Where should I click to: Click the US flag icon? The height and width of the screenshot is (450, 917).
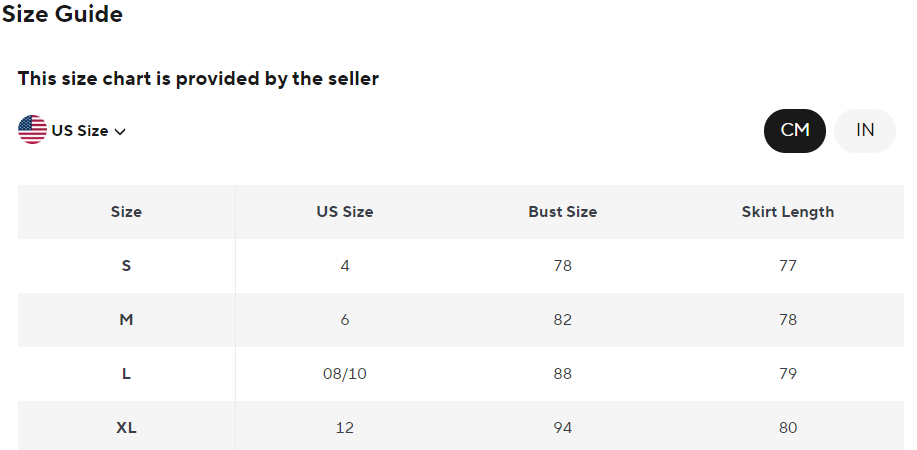pyautogui.click(x=32, y=130)
